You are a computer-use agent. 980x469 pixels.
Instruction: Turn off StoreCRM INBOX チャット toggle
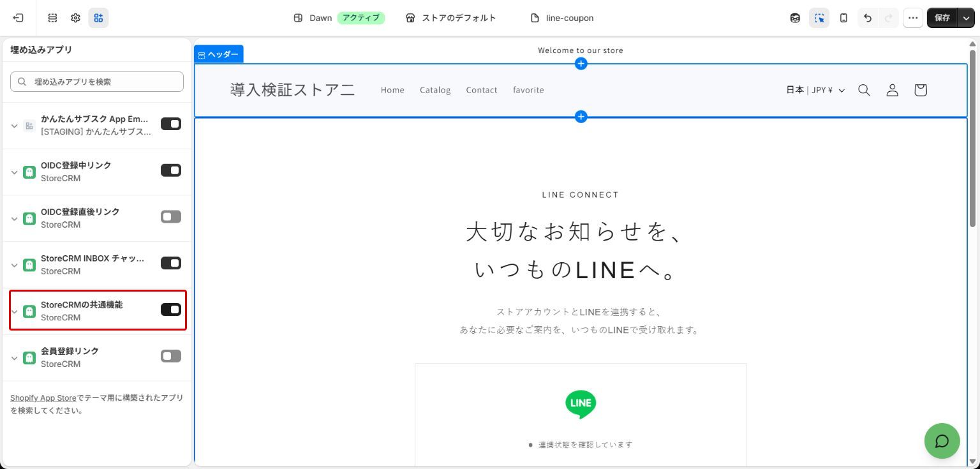[x=171, y=263]
